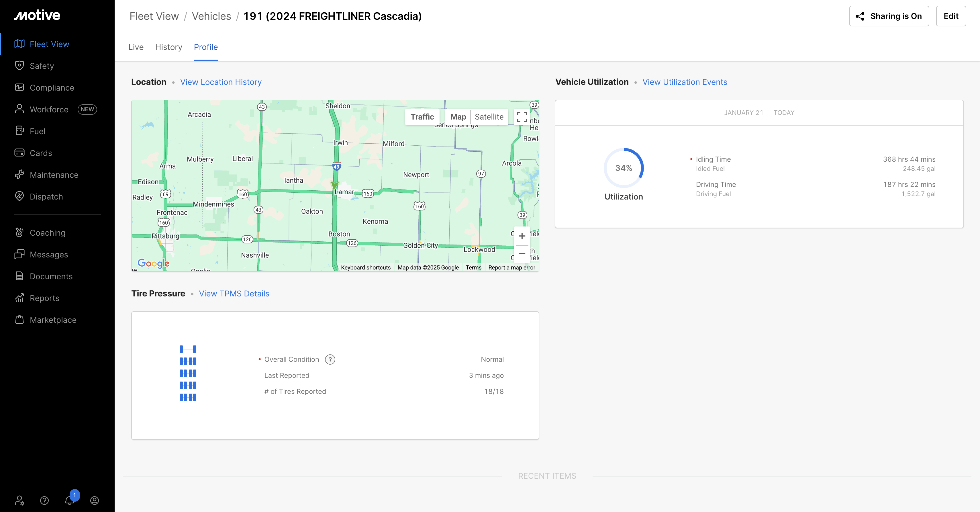Screen dimensions: 980x512
Task: Click the notifications bell icon
Action: point(70,500)
